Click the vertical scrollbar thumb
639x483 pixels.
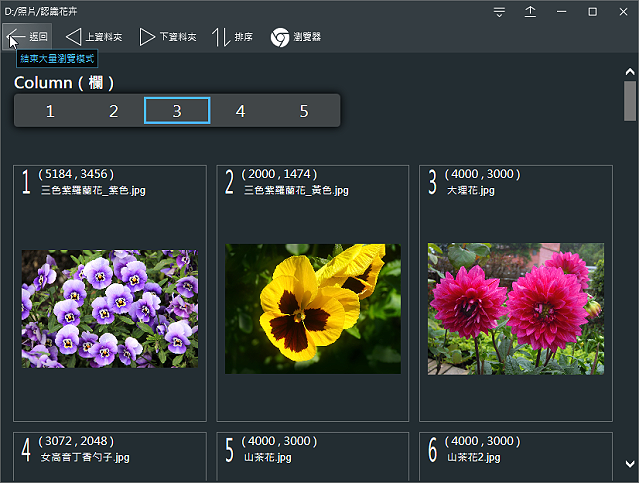pyautogui.click(x=630, y=101)
